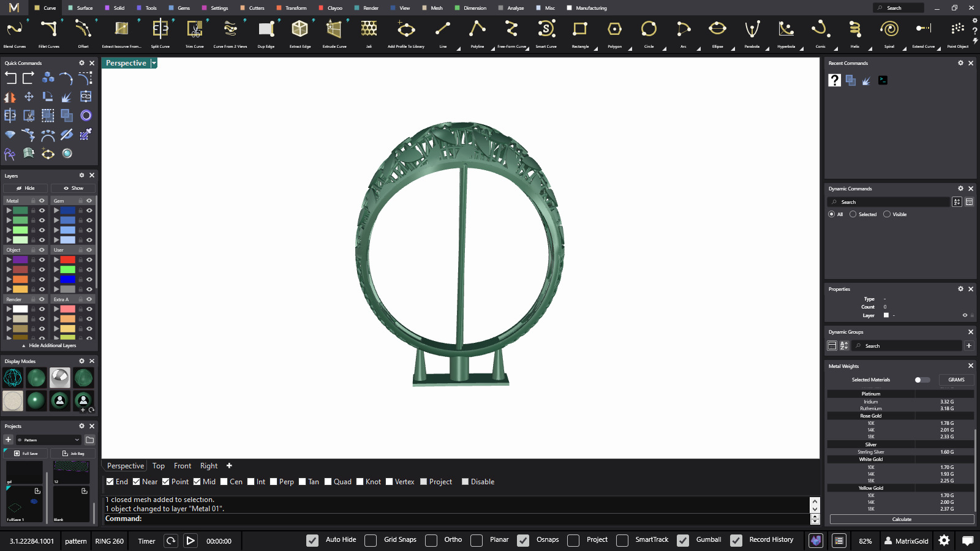This screenshot has height=551, width=980.
Task: Toggle visibility of the Metal layer group
Action: (42, 201)
